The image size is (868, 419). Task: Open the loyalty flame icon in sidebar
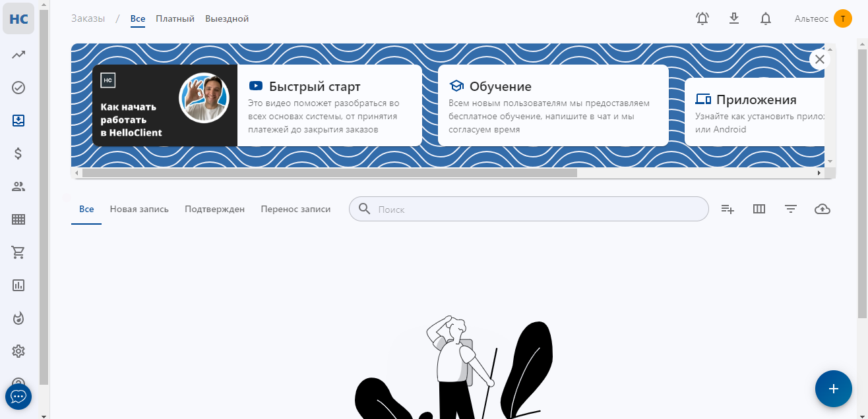[x=18, y=318]
